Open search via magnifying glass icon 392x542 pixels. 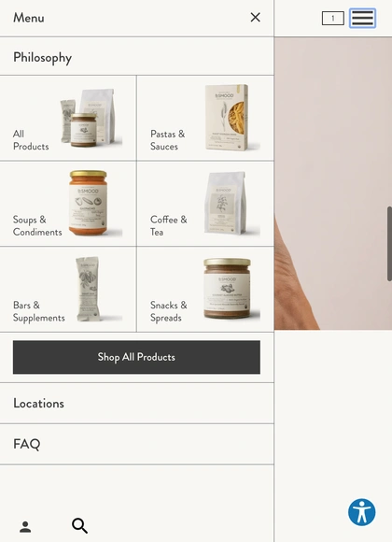tap(79, 525)
